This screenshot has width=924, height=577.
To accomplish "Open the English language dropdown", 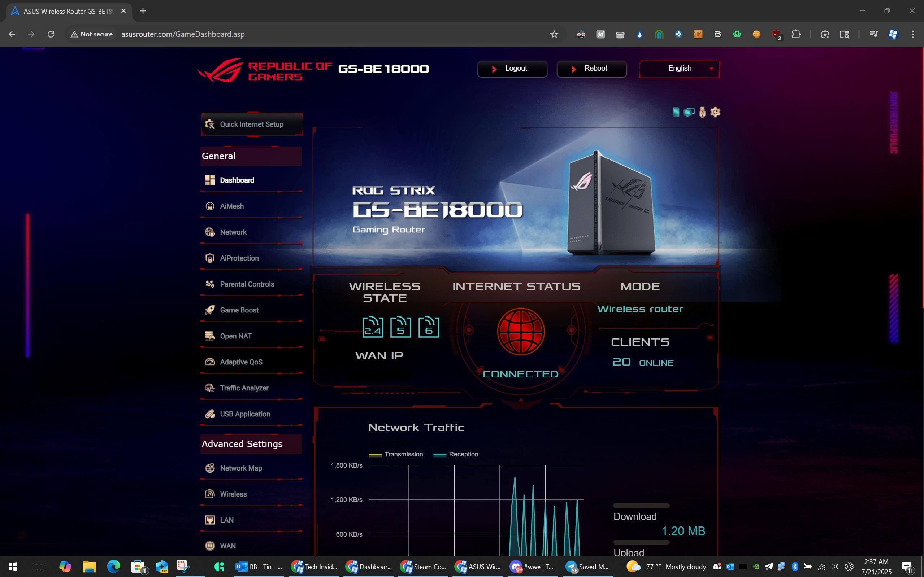I will (679, 69).
